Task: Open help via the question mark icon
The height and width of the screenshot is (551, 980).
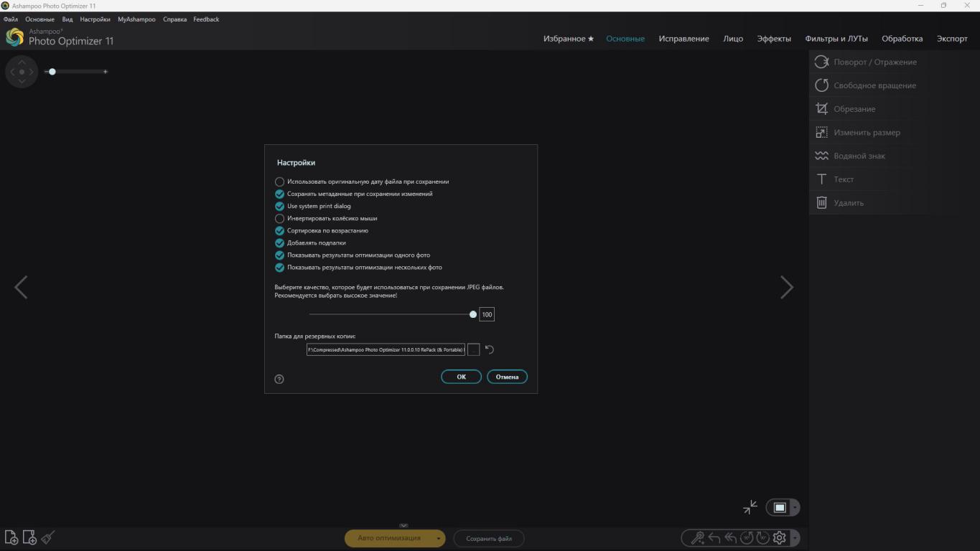Action: tap(279, 379)
